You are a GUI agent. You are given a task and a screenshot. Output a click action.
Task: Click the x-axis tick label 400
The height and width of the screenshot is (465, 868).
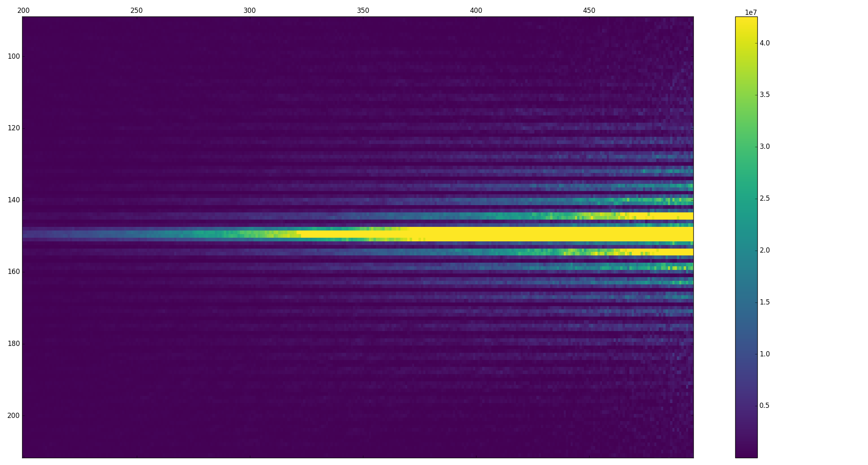pos(476,10)
